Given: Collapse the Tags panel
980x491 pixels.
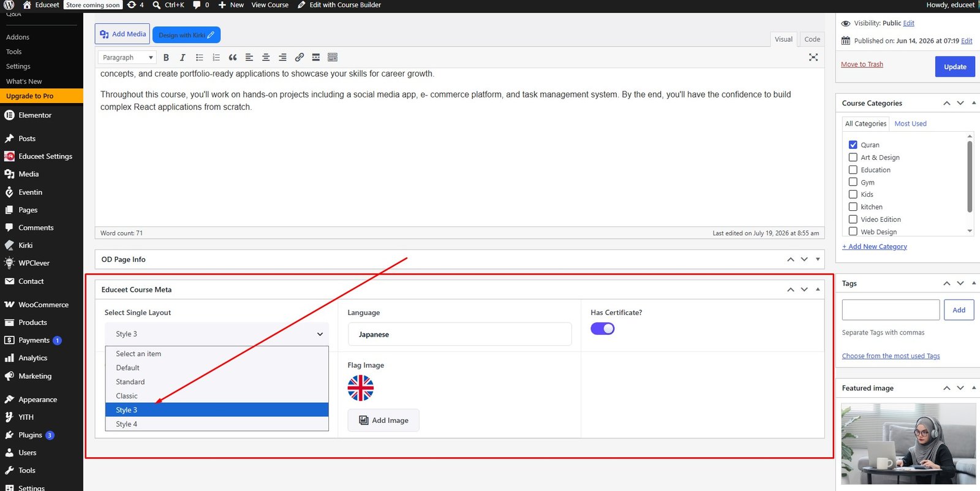Looking at the screenshot, I should pyautogui.click(x=974, y=283).
